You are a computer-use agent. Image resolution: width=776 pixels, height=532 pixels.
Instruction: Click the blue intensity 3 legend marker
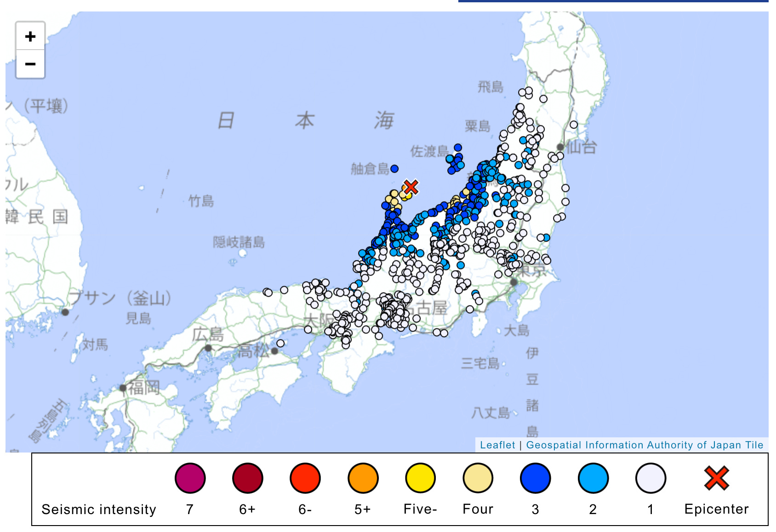click(535, 478)
